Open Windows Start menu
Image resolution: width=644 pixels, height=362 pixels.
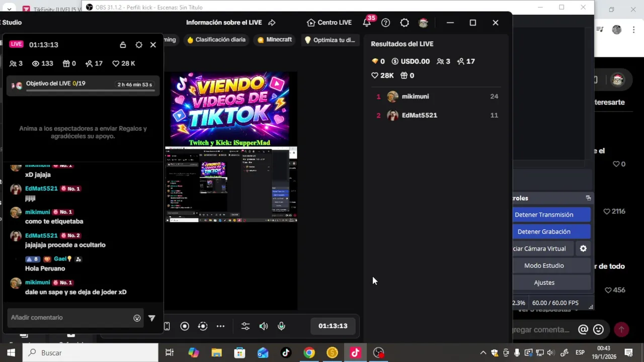11,353
